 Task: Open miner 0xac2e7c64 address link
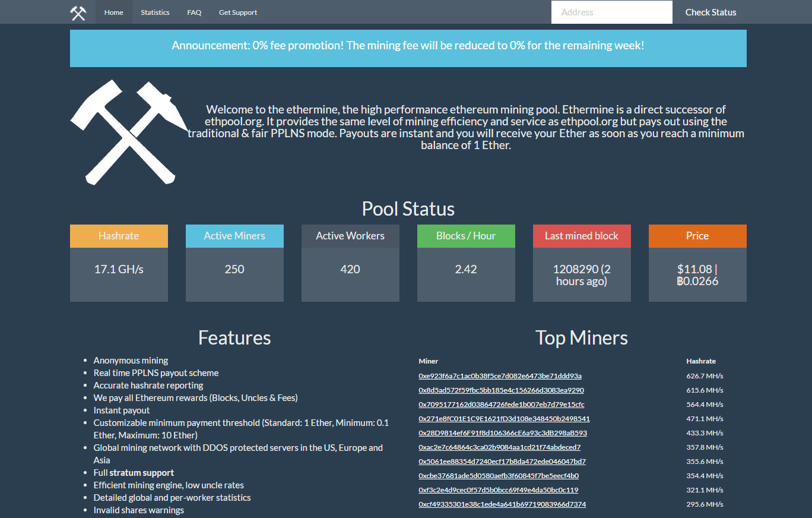(499, 447)
